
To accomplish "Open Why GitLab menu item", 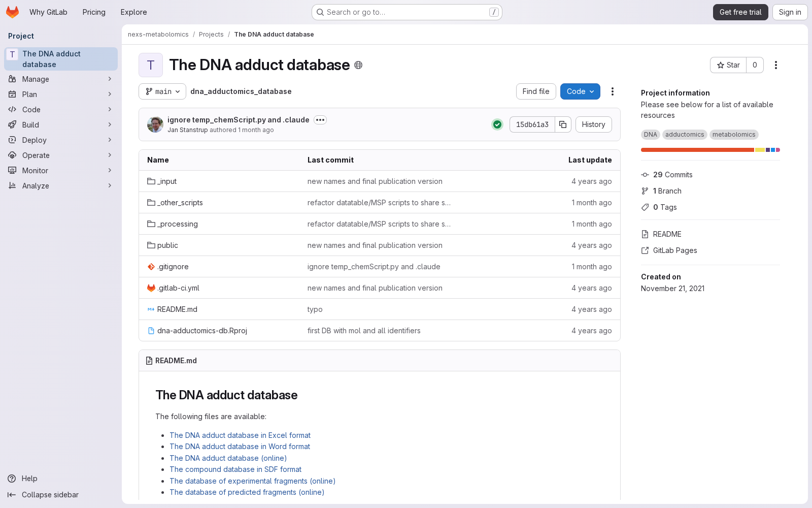I will pyautogui.click(x=48, y=12).
